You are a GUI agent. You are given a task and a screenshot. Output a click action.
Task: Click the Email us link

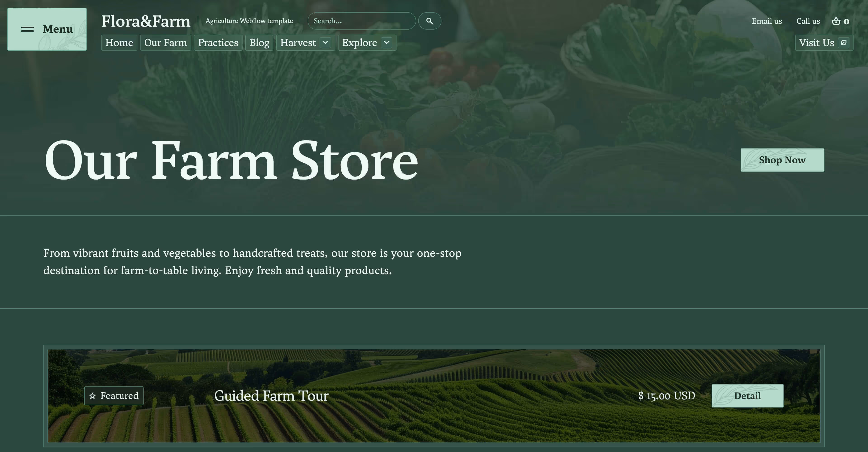tap(767, 21)
